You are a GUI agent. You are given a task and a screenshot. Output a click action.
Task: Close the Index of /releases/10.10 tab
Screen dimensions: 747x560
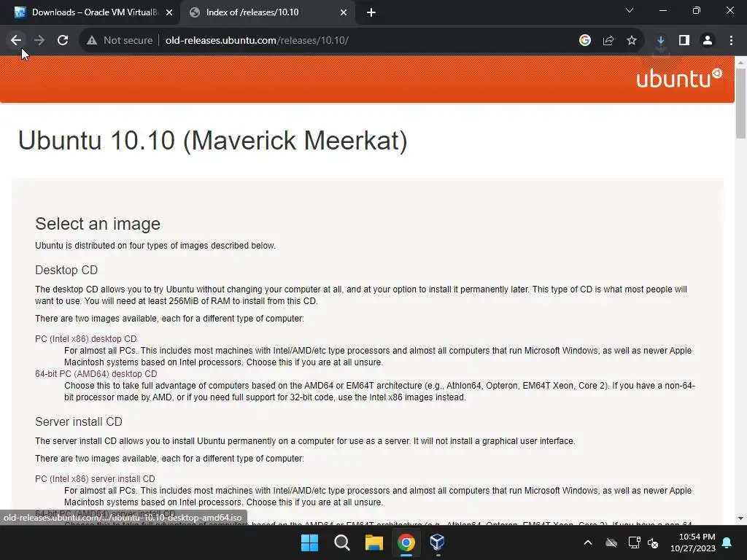tap(344, 12)
